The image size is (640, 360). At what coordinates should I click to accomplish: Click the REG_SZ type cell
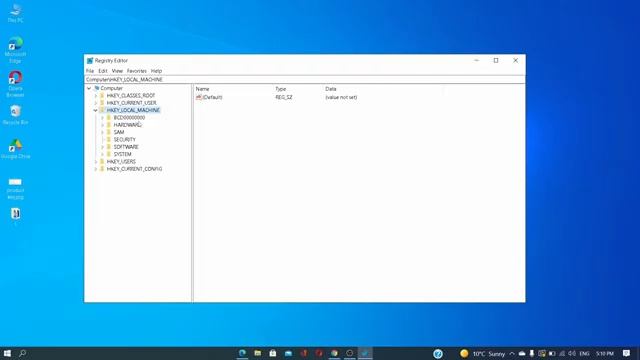pyautogui.click(x=284, y=97)
